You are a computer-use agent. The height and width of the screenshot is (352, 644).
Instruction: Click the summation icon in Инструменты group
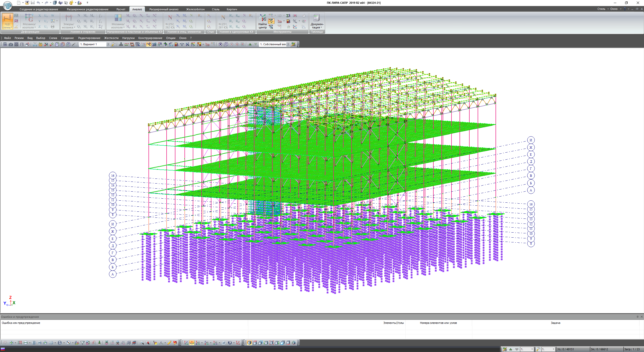pos(288,16)
